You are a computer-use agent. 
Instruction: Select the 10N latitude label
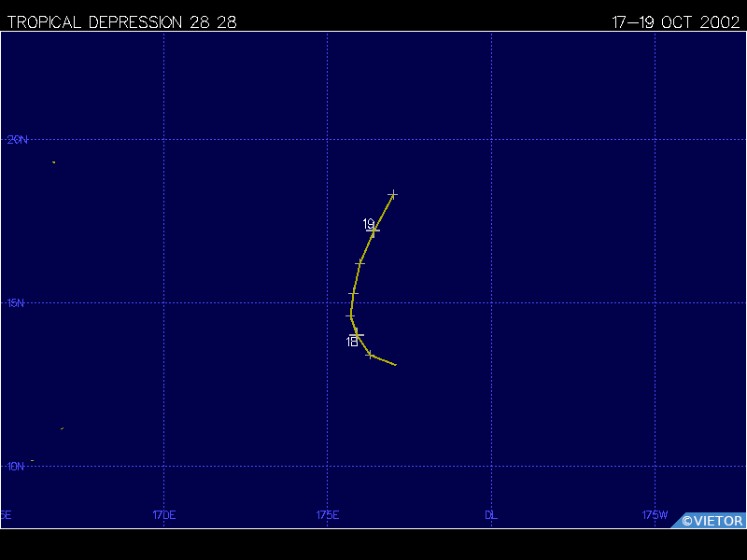15,466
